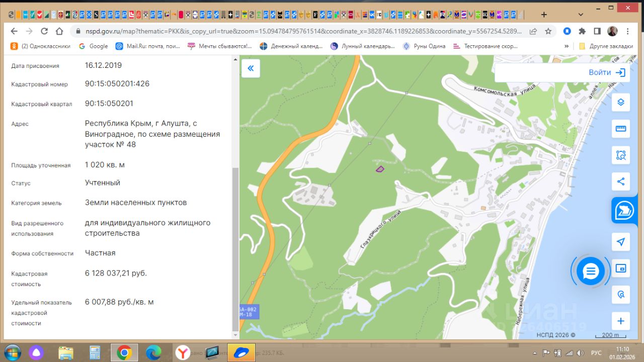This screenshot has height=362, width=644.
Task: Go back to the previous page
Action: [14, 31]
